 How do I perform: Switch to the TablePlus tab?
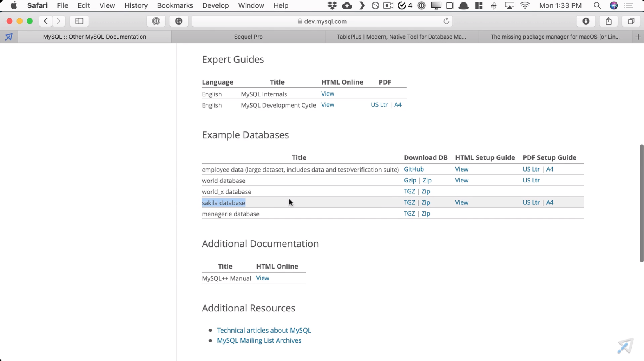coord(401,37)
